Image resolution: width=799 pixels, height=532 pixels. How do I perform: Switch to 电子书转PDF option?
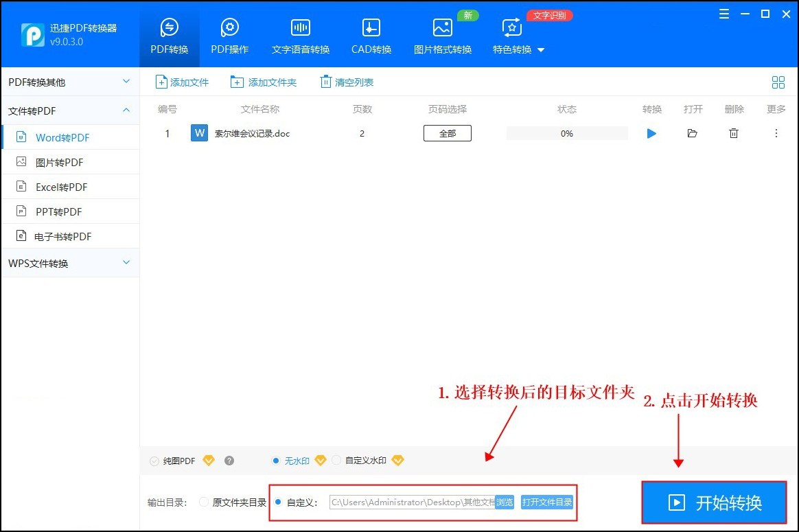[x=65, y=235]
